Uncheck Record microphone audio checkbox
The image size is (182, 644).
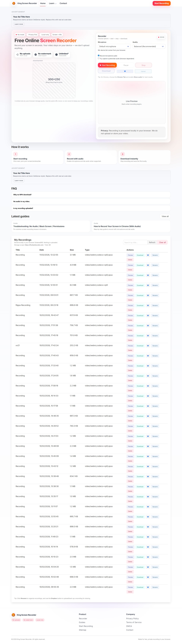click(x=99, y=56)
